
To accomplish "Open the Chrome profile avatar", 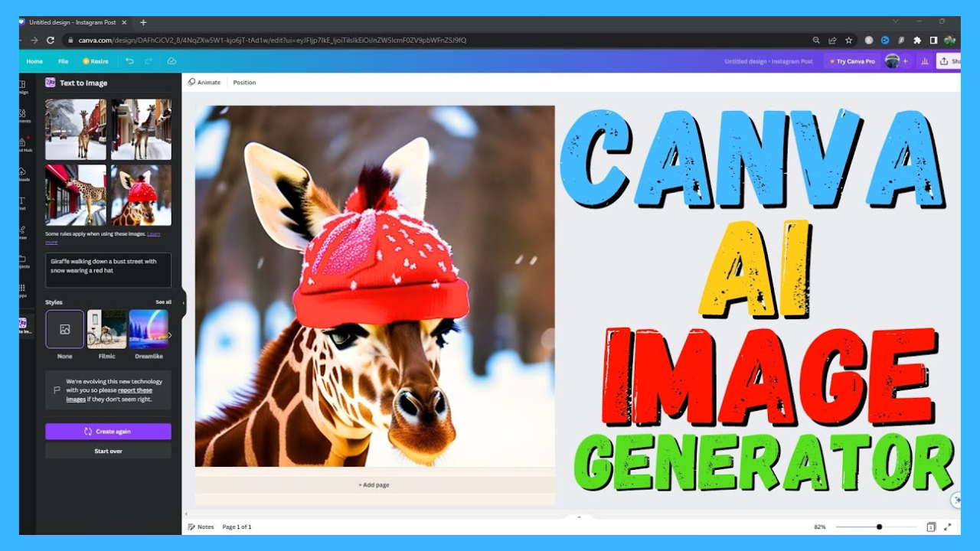I will coord(949,40).
